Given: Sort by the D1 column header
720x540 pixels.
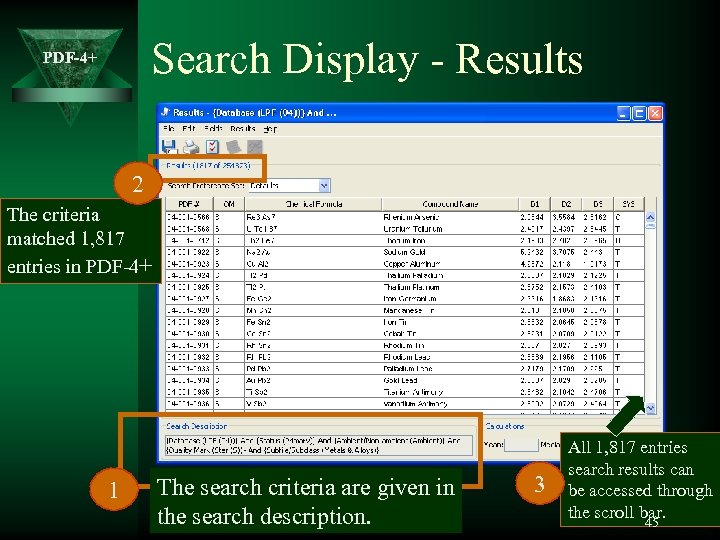Looking at the screenshot, I should (x=534, y=204).
